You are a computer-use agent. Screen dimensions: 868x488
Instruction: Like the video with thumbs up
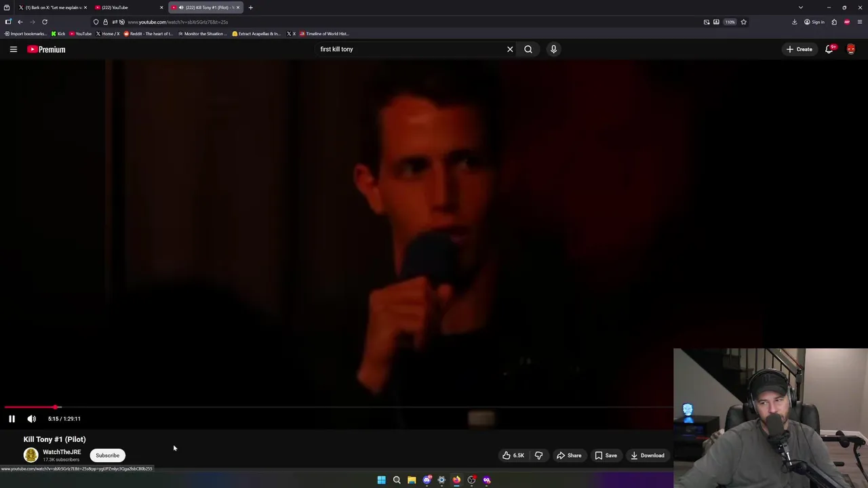click(x=513, y=455)
